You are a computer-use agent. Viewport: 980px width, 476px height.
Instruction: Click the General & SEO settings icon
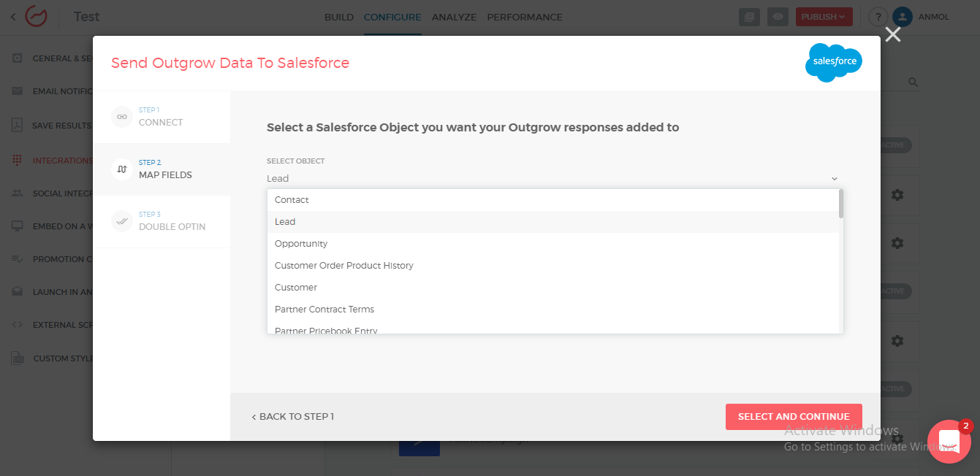point(18,58)
